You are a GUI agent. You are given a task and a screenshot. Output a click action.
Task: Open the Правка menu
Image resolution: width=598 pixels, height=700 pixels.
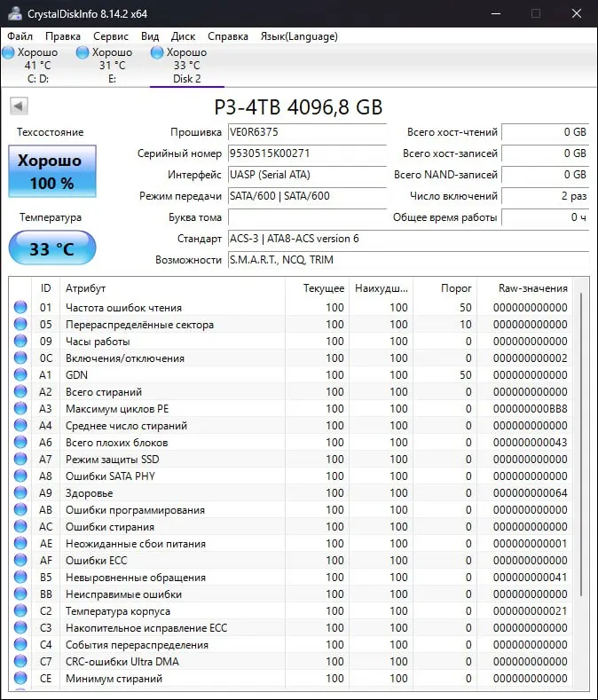(63, 36)
